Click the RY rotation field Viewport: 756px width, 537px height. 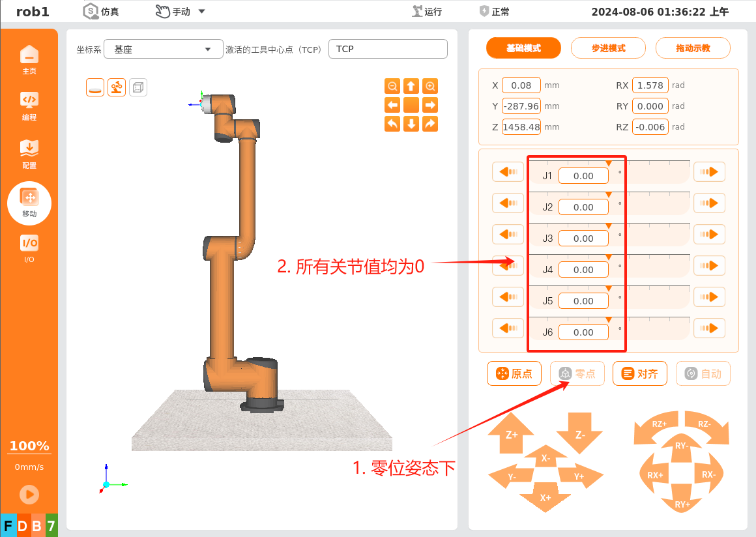pos(650,106)
